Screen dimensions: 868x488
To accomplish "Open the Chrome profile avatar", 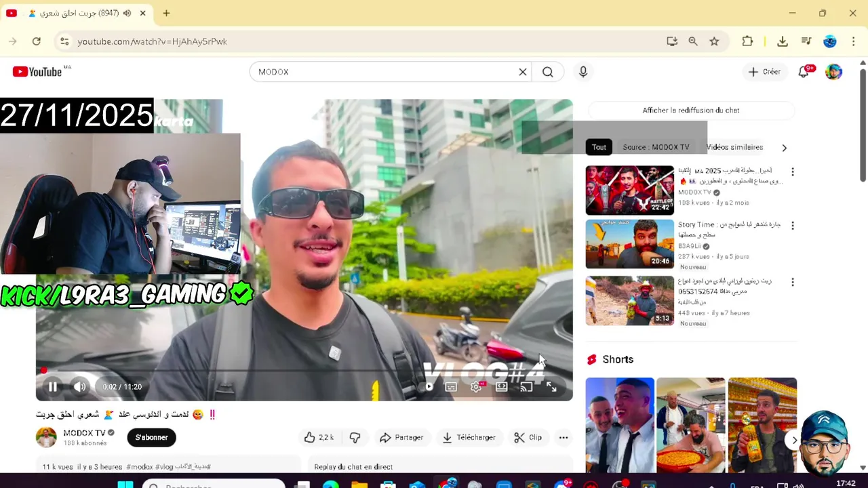I will [x=830, y=41].
